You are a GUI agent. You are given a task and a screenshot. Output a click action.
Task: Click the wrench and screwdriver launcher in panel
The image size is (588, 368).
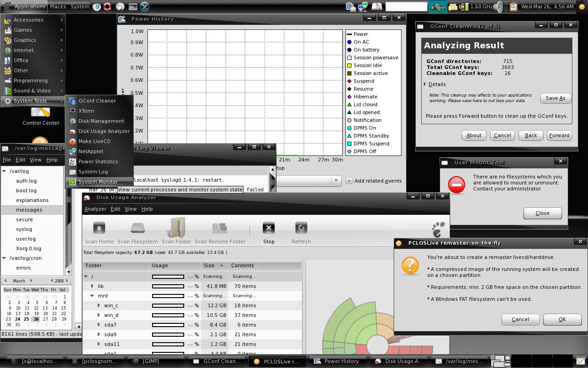145,6
